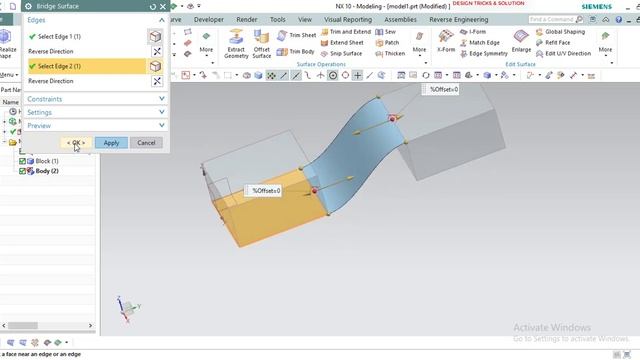Open the More dropdown in Surface Operations
This screenshot has height=360, width=640.
[x=420, y=44]
